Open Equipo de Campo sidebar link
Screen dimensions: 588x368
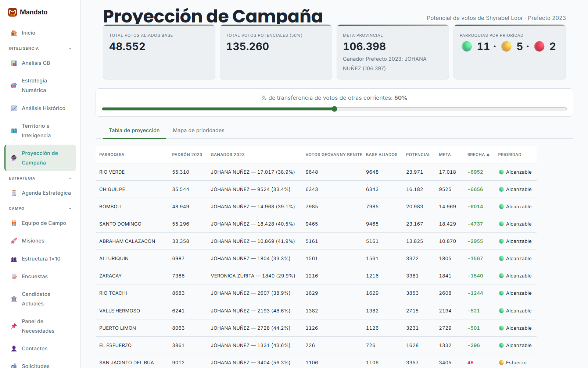40,223
